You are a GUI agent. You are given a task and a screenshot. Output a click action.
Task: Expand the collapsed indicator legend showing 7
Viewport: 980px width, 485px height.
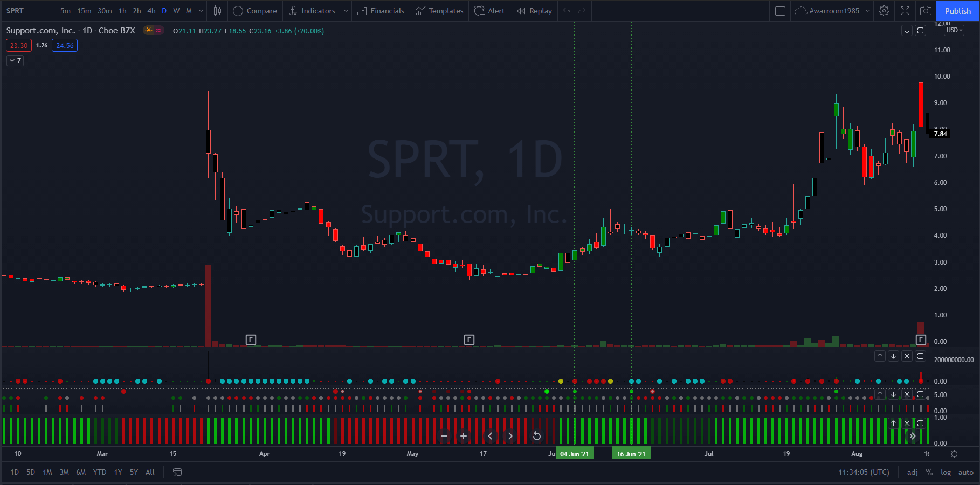pyautogui.click(x=15, y=61)
